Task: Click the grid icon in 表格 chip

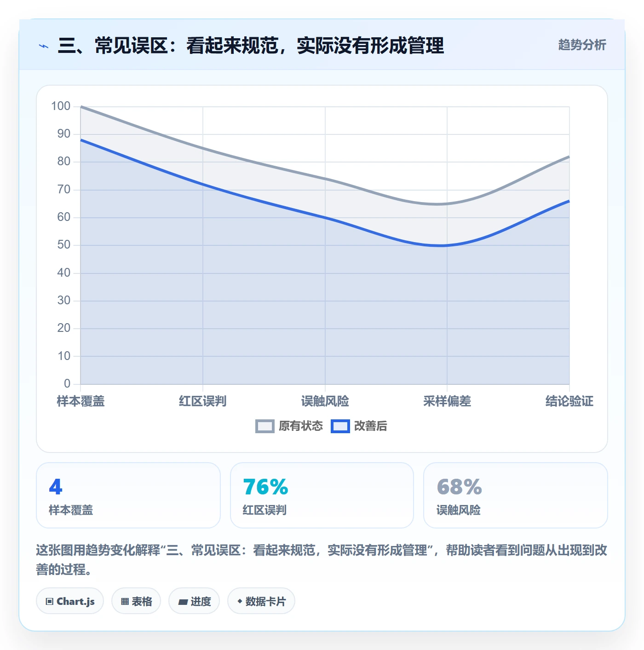Action: (x=125, y=601)
